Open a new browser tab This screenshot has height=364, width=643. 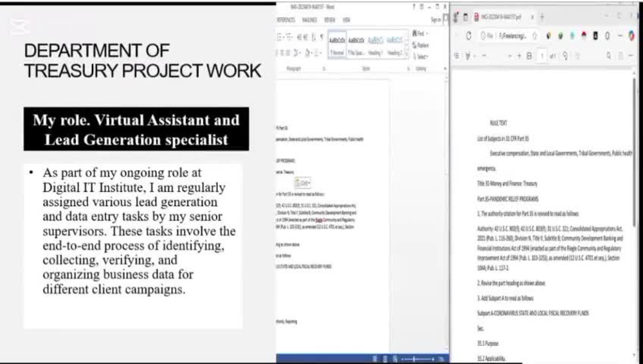pyautogui.click(x=542, y=17)
